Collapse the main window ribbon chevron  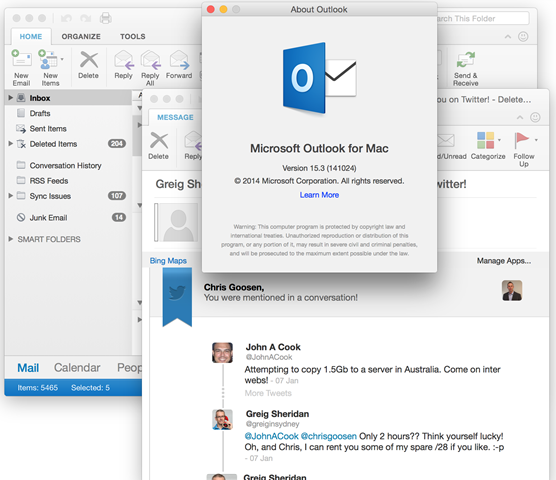508,37
